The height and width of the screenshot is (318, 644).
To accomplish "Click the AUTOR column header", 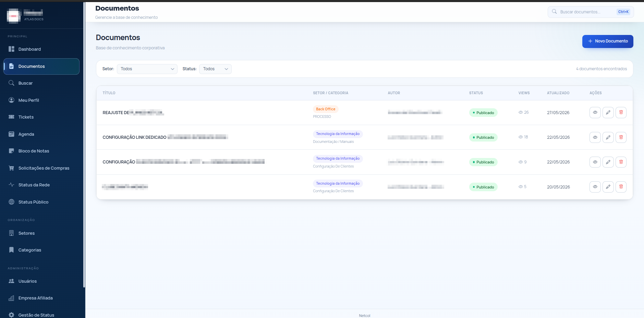I will click(394, 93).
